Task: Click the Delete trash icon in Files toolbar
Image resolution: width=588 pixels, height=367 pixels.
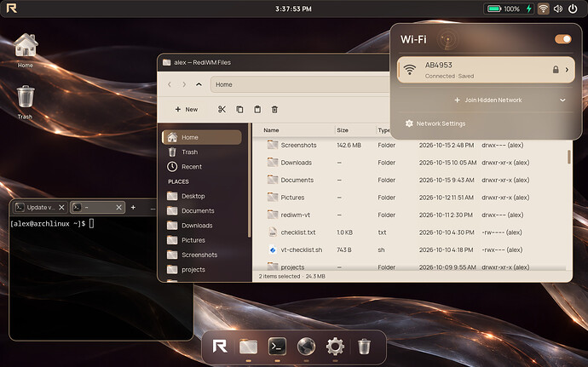Action: (274, 109)
